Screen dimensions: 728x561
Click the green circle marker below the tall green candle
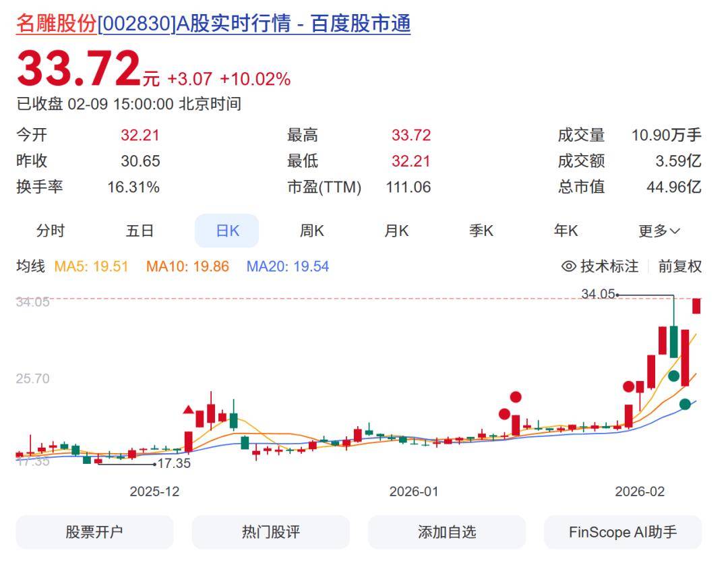673,376
